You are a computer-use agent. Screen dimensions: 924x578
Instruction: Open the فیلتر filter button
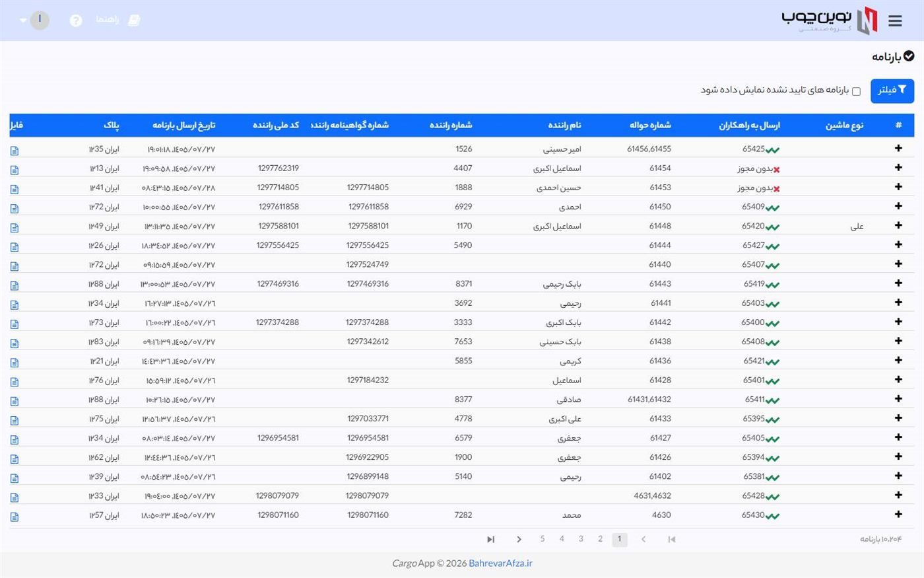tap(892, 90)
